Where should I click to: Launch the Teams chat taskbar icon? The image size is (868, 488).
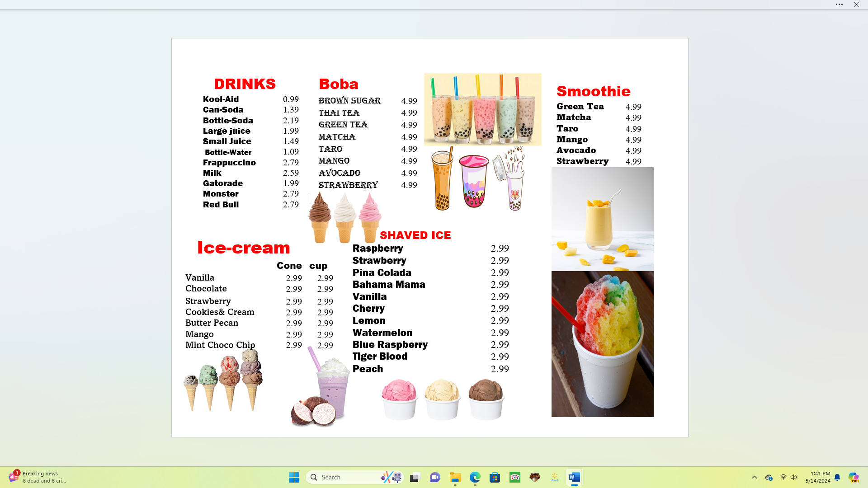(435, 477)
